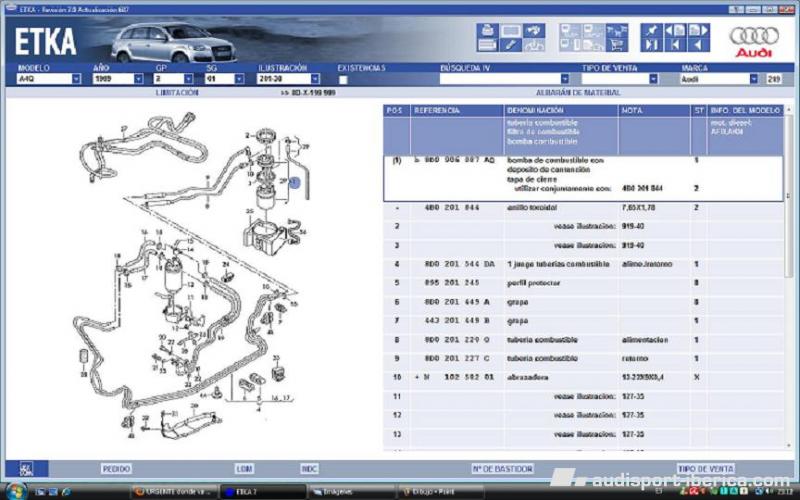Click the print icon in the ETKA toolbar
This screenshot has width=800, height=500.
tap(487, 31)
